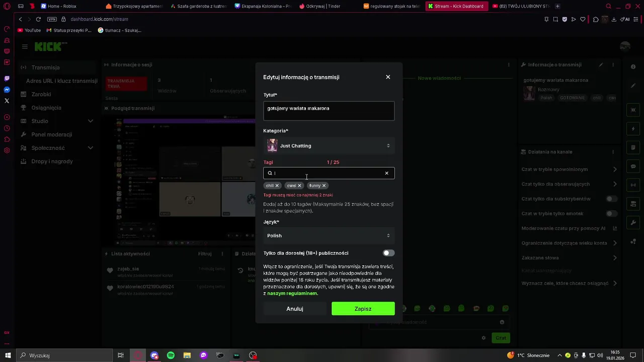The height and width of the screenshot is (362, 644).
Task: Open Zarobki in the sidebar
Action: pos(41,94)
